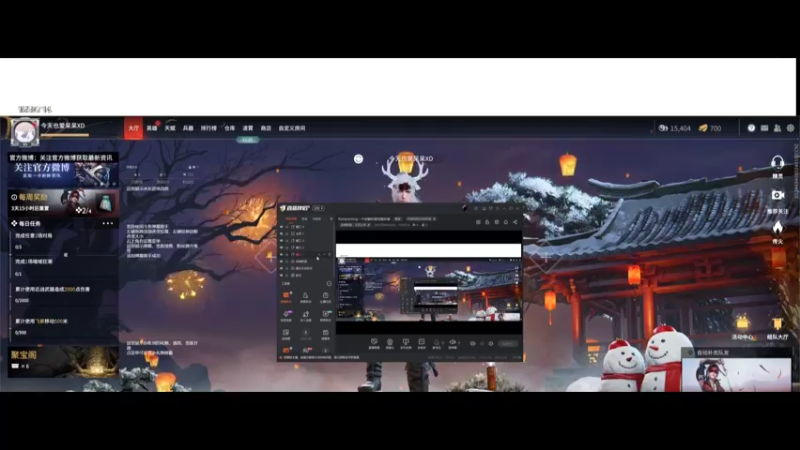Toggle eye visibility of the bottom source row

tap(281, 276)
